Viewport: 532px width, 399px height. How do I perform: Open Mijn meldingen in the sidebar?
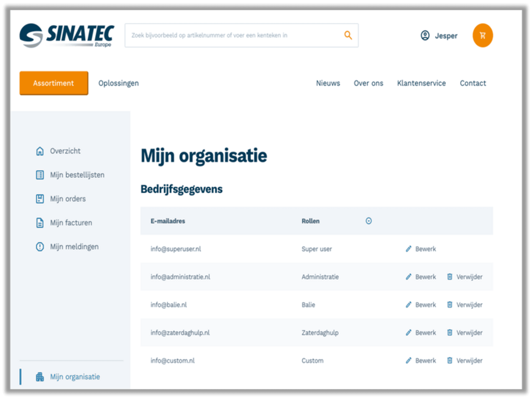[x=74, y=247]
